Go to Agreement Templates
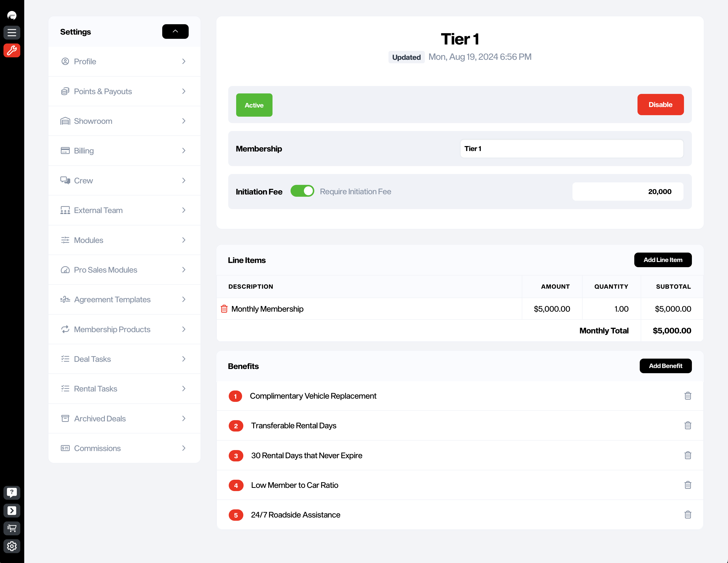The image size is (728, 563). 112,300
